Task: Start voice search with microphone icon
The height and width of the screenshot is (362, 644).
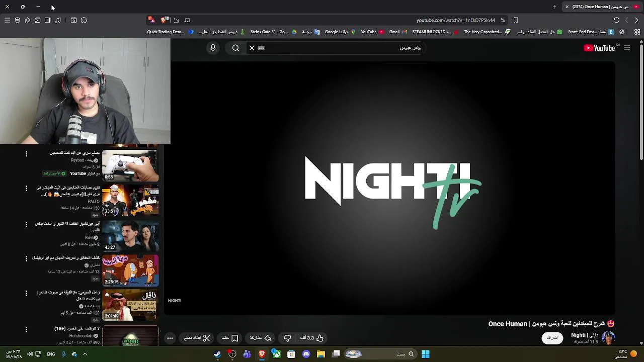Action: [x=213, y=48]
